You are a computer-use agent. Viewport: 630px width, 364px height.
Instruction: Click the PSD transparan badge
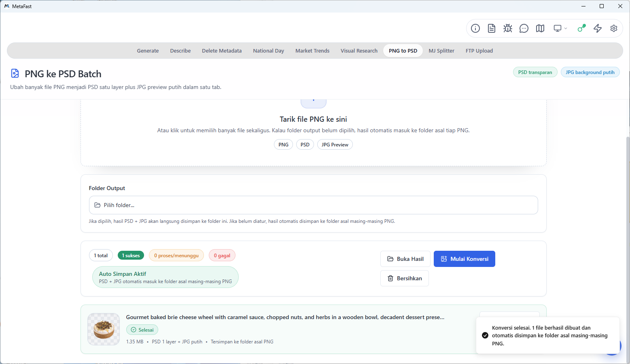(x=535, y=72)
